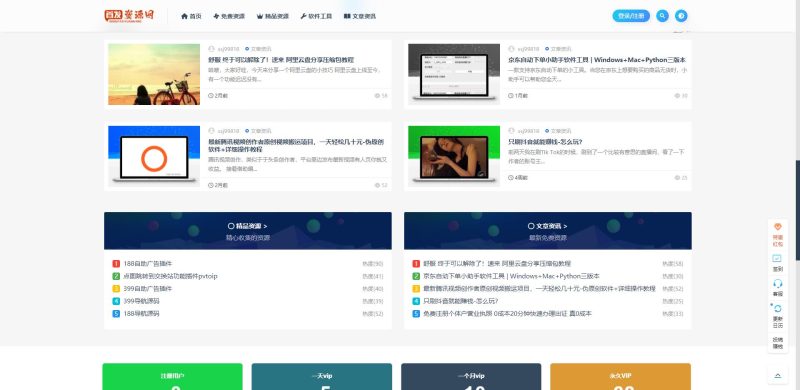Expand the 文章资讯 > section header
The height and width of the screenshot is (390, 800).
[547, 226]
